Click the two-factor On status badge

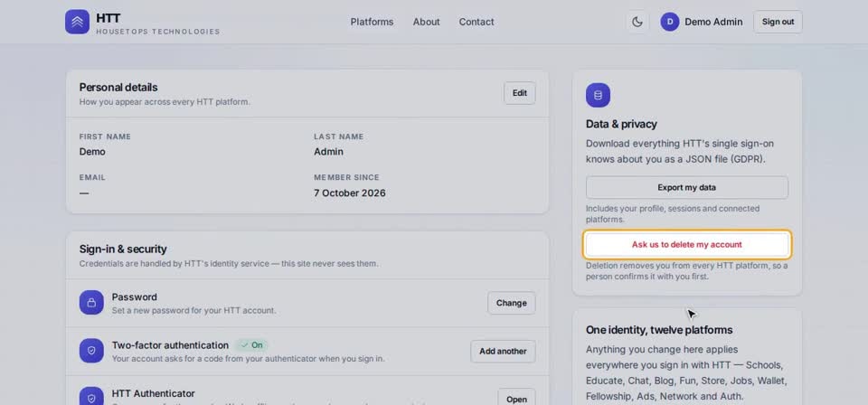click(251, 345)
